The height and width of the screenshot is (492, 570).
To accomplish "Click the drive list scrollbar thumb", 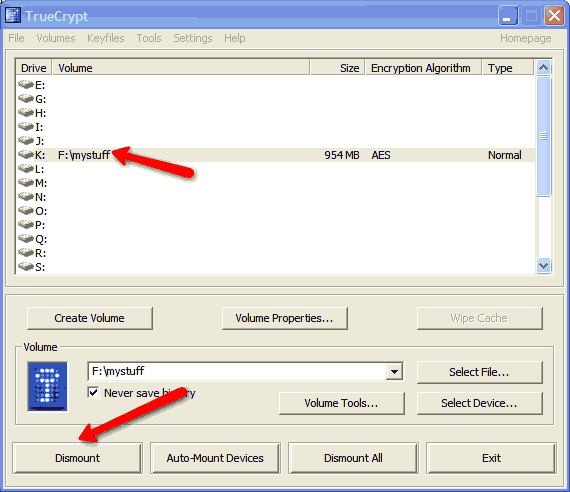I will click(x=543, y=136).
